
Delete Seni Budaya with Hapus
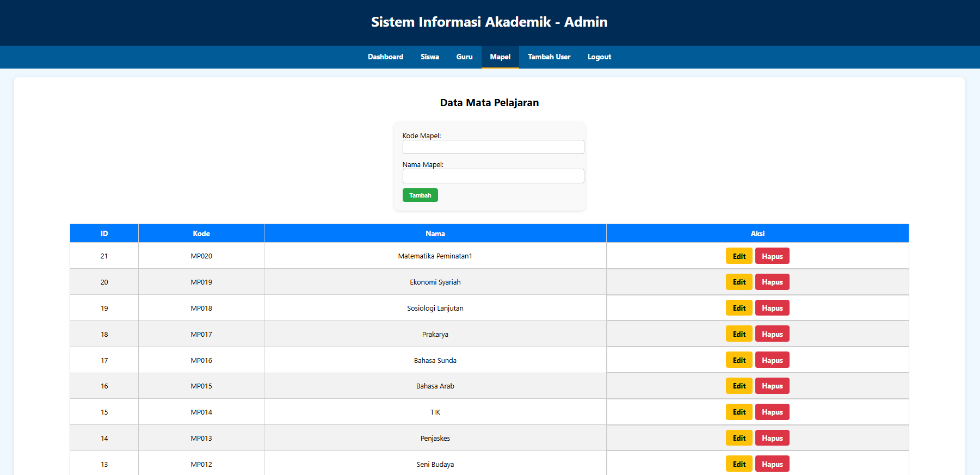[x=772, y=464]
